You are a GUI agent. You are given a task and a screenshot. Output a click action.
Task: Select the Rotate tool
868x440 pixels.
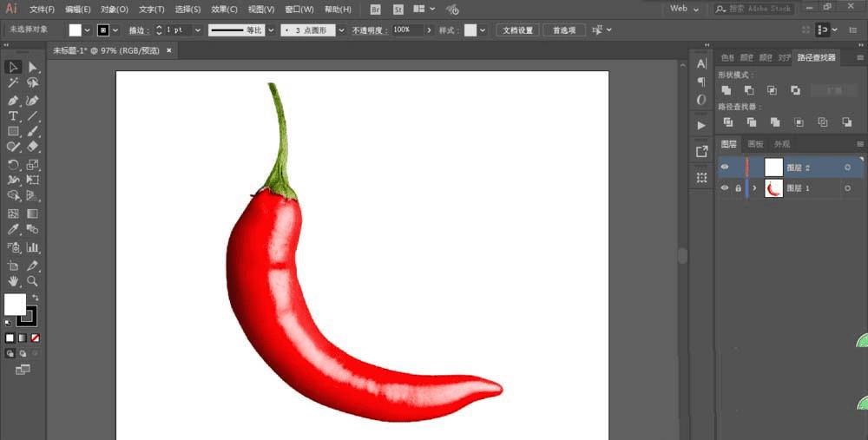13,165
